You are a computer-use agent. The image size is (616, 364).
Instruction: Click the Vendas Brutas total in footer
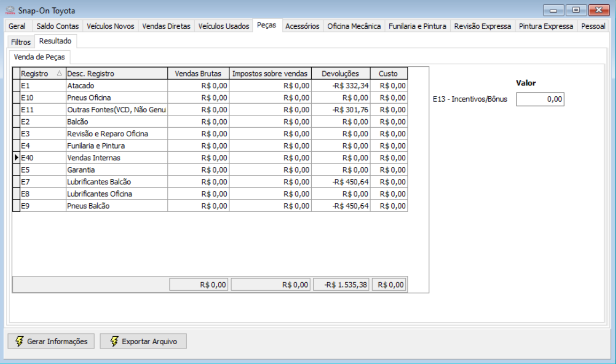pyautogui.click(x=198, y=285)
